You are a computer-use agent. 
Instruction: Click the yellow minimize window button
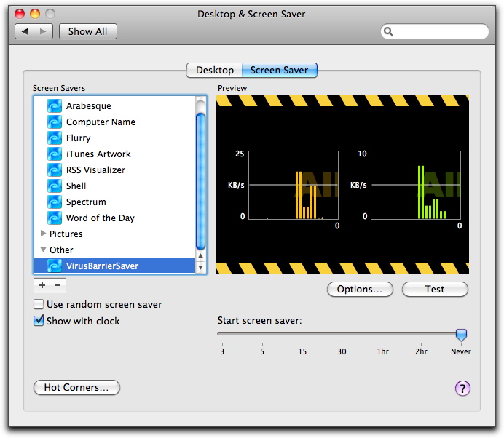(x=35, y=14)
